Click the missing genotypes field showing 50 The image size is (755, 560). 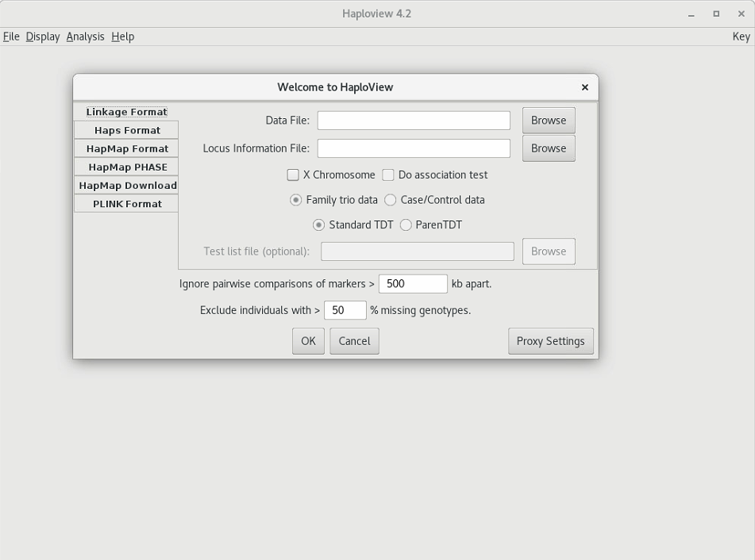pos(345,310)
